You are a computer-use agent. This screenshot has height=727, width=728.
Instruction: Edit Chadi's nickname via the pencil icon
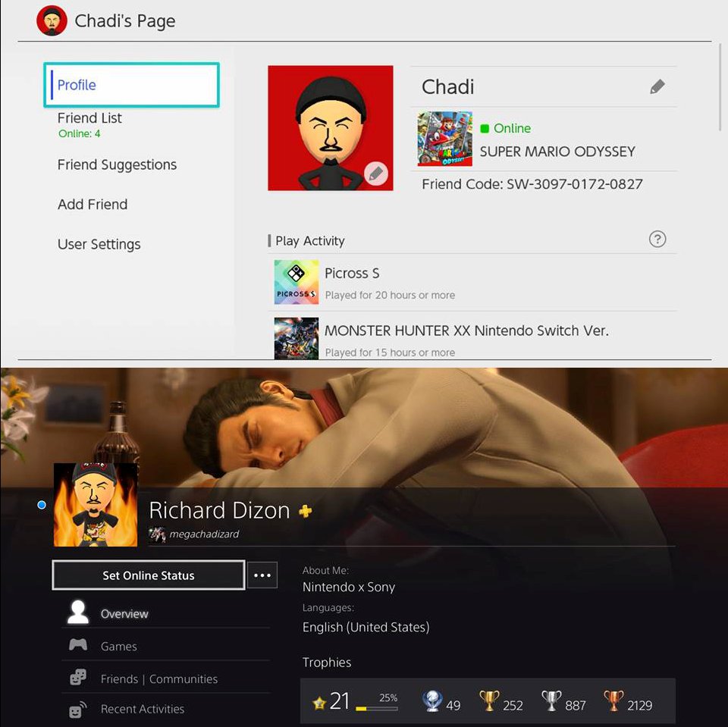tap(657, 86)
